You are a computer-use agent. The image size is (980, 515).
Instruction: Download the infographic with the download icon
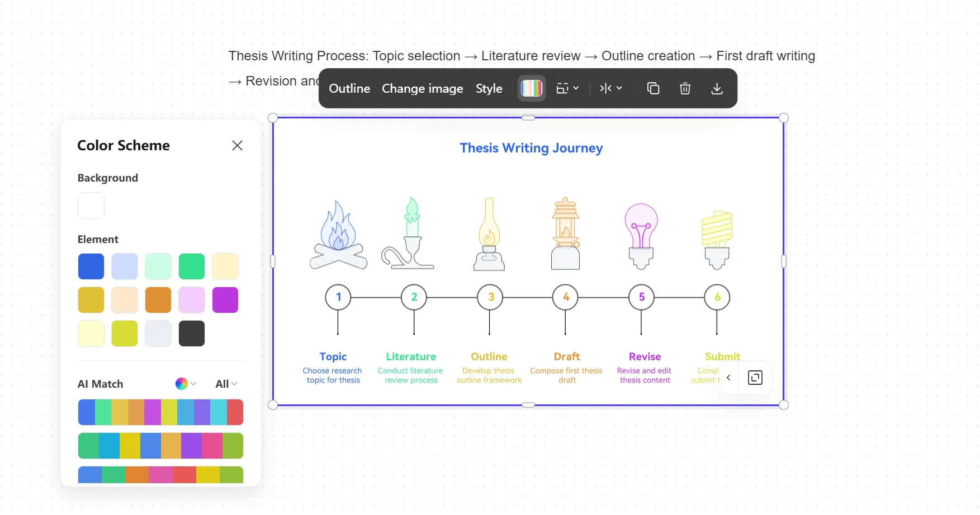pos(717,88)
